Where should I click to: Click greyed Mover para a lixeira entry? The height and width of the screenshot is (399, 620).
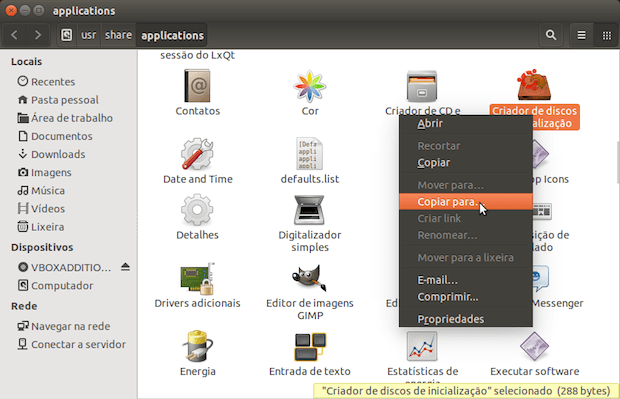(x=466, y=258)
